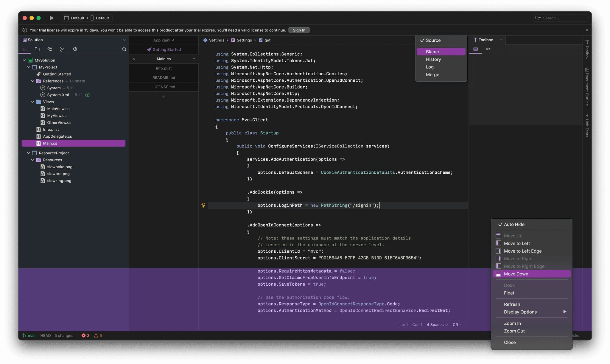The width and height of the screenshot is (610, 364).
Task: Open the class view icon in Solution panel
Action: (x=50, y=49)
